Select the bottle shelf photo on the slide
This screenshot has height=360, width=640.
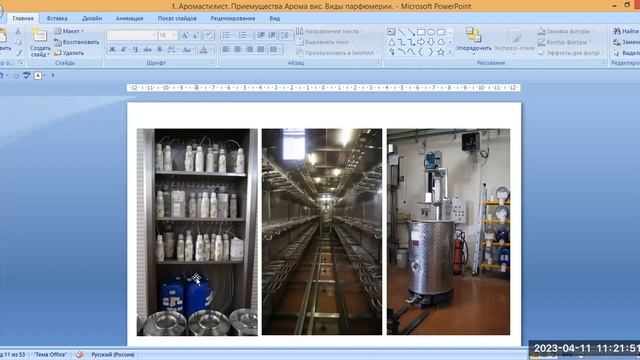pos(197,232)
